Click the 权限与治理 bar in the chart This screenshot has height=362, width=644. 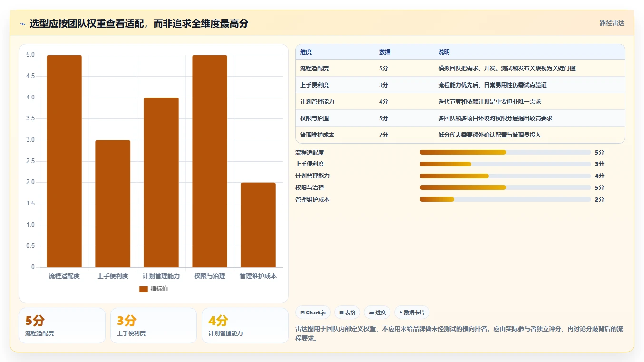click(x=210, y=161)
